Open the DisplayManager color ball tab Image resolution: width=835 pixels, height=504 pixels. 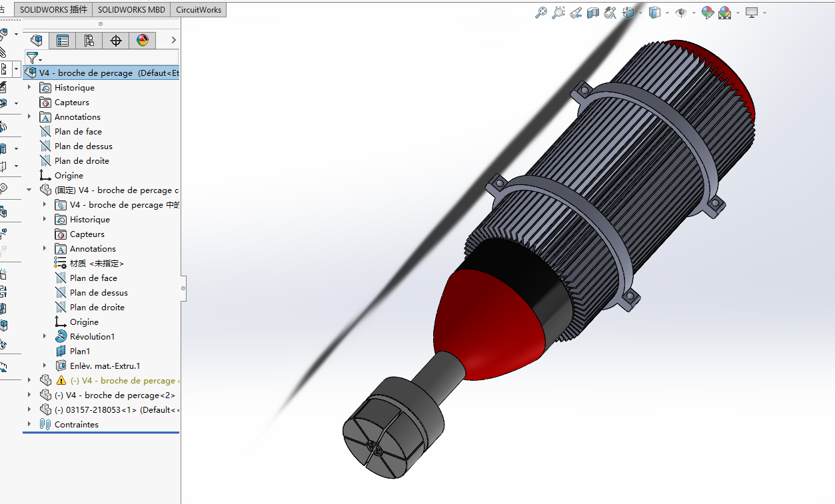tap(143, 41)
